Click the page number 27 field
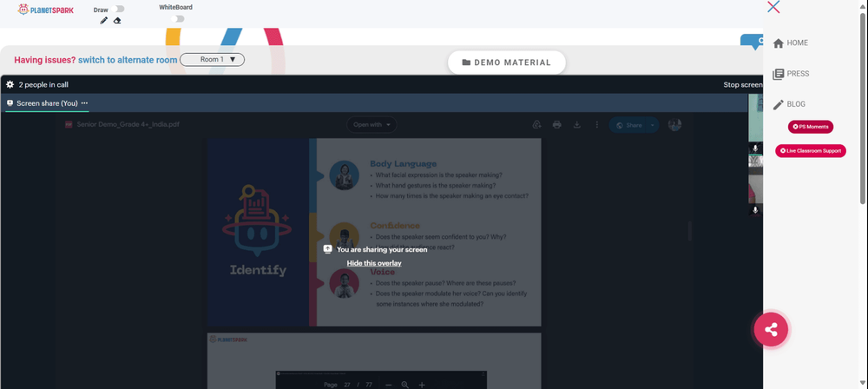 point(347,385)
